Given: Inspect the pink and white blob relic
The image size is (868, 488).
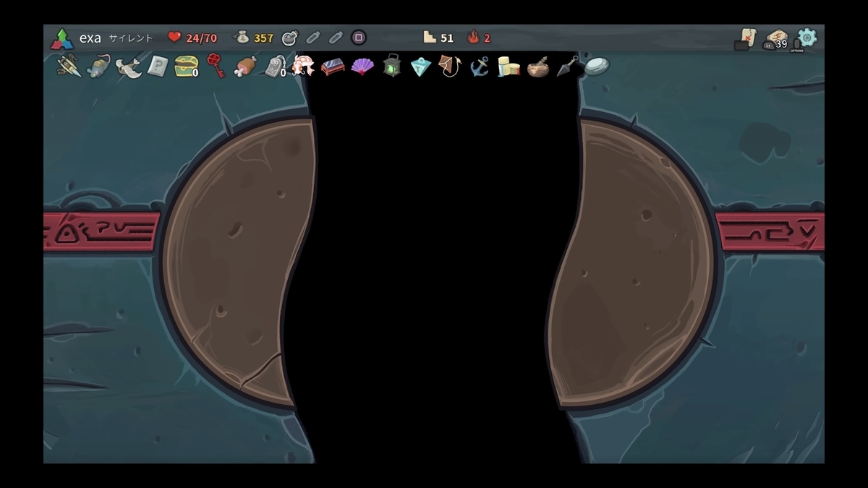Looking at the screenshot, I should pyautogui.click(x=303, y=66).
